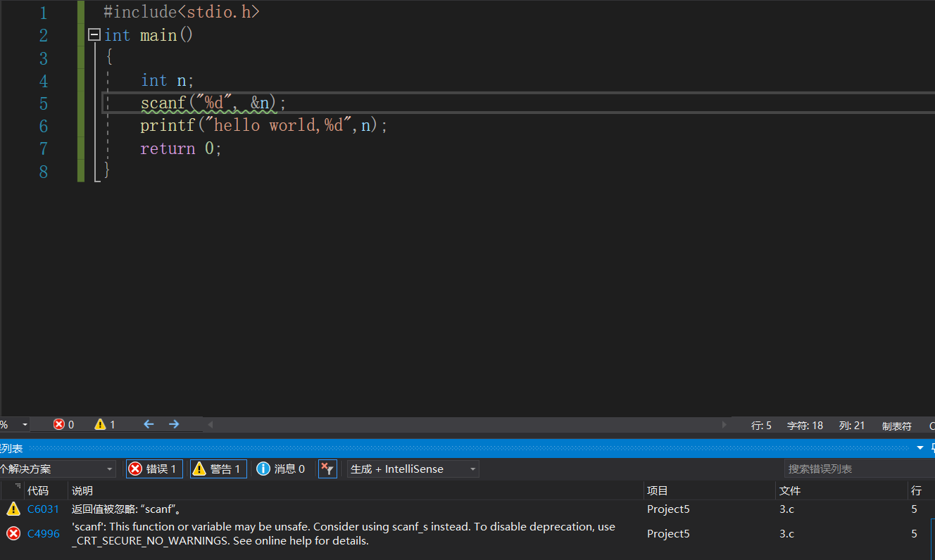
Task: Click line number 7 in the gutter
Action: tap(44, 148)
